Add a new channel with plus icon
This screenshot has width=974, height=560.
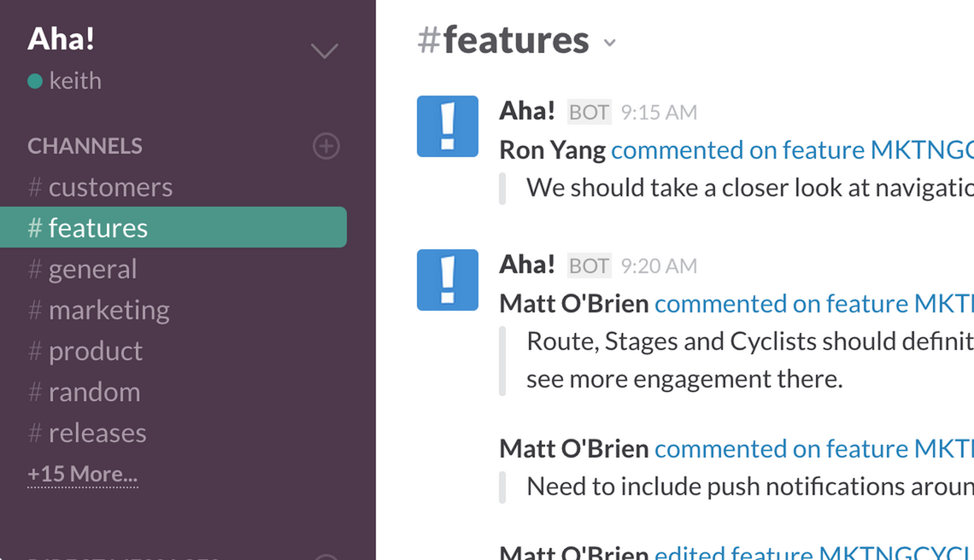pos(326,147)
